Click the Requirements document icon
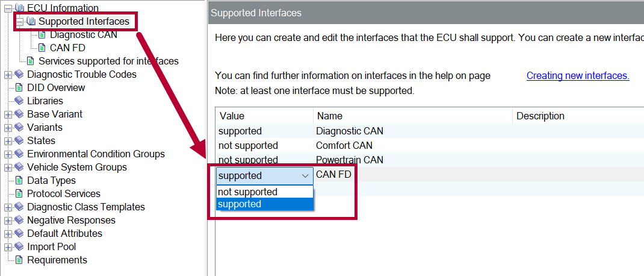The image size is (644, 276). (19, 260)
